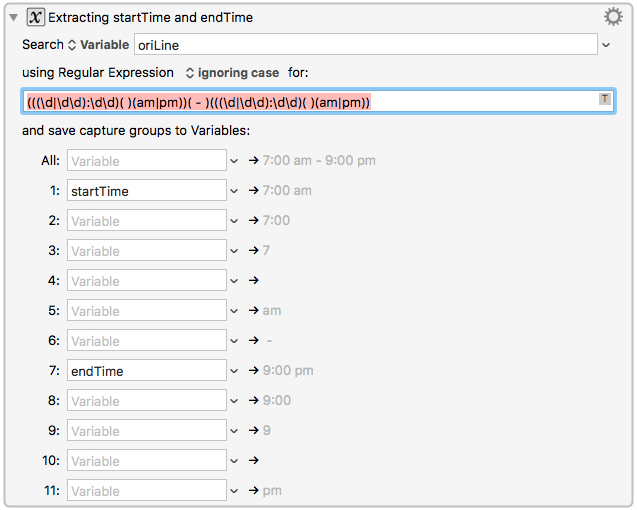
Task: Click capture group 11 variable field
Action: (146, 491)
